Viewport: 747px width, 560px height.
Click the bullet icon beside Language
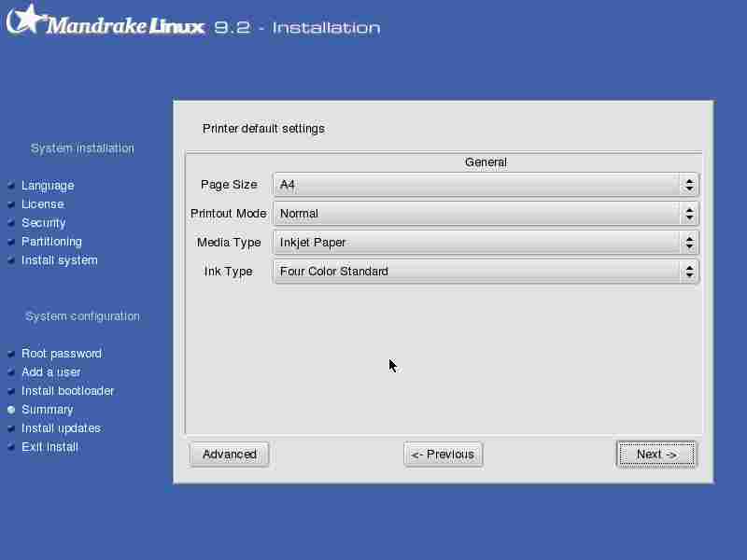pyautogui.click(x=11, y=185)
